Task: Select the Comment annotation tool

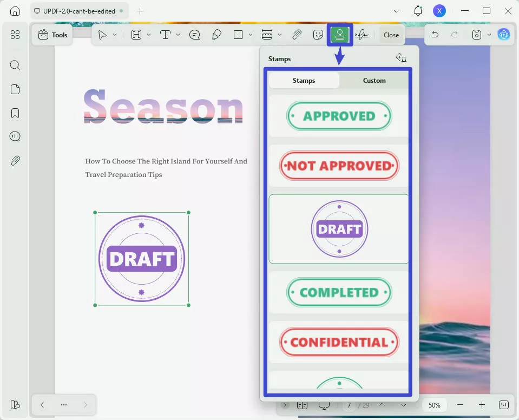Action: click(194, 34)
